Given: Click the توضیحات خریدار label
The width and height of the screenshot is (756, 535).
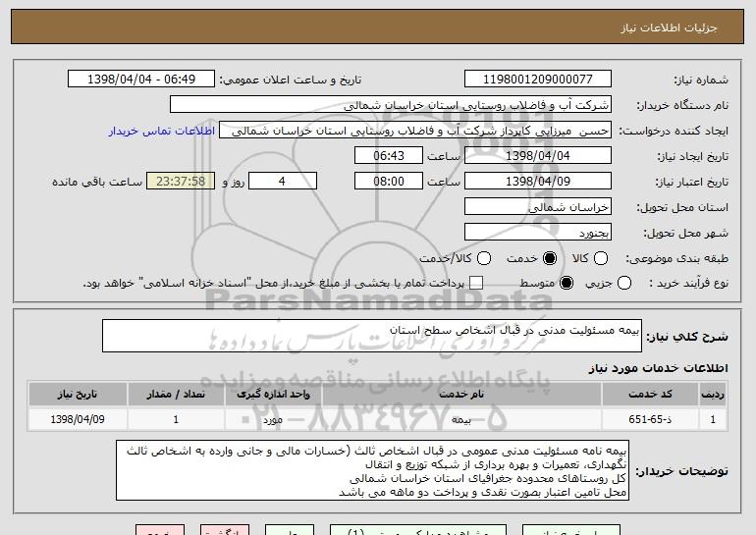Looking at the screenshot, I should pos(681,471).
